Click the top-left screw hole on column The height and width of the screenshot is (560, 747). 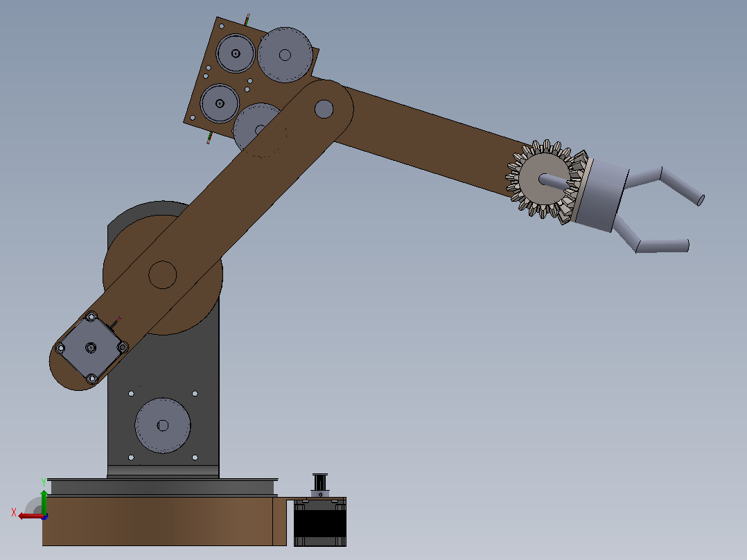point(132,394)
